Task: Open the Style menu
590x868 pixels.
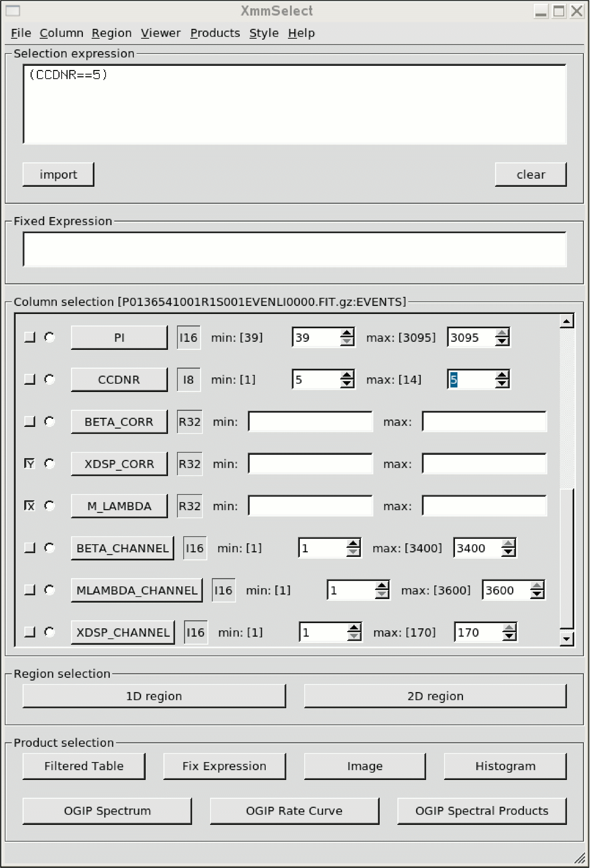Action: coord(264,33)
